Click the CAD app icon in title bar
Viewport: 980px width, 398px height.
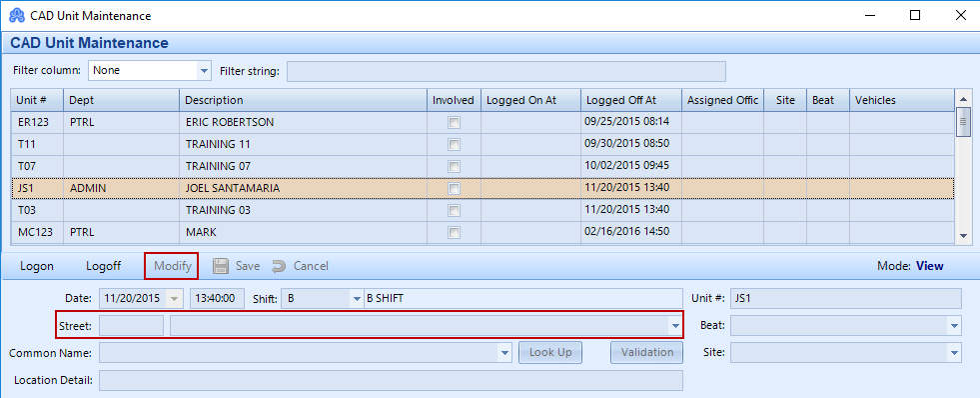click(17, 15)
